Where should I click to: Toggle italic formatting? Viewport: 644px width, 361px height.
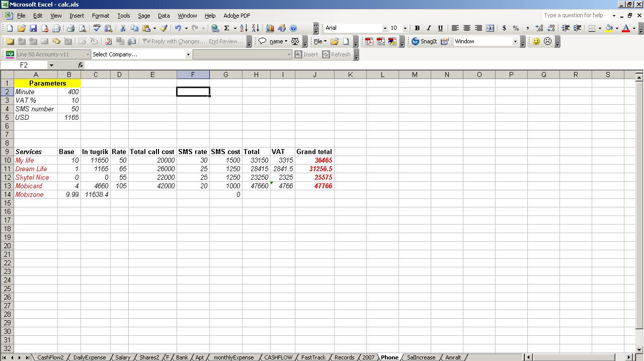click(429, 28)
